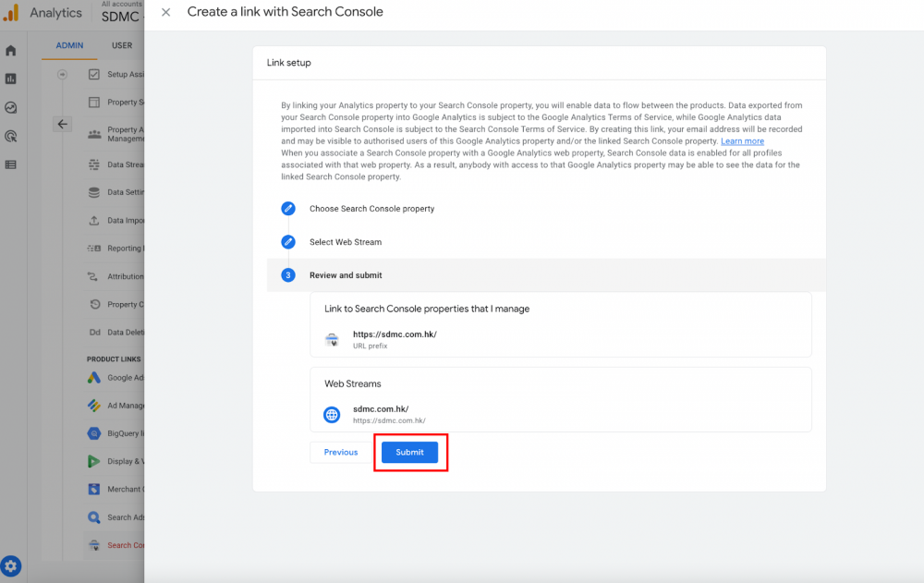
Task: Open the Data Settings database icon
Action: point(93,192)
